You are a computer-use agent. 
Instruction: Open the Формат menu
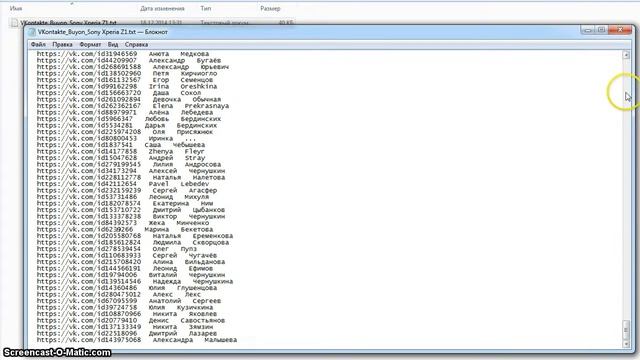(x=90, y=44)
